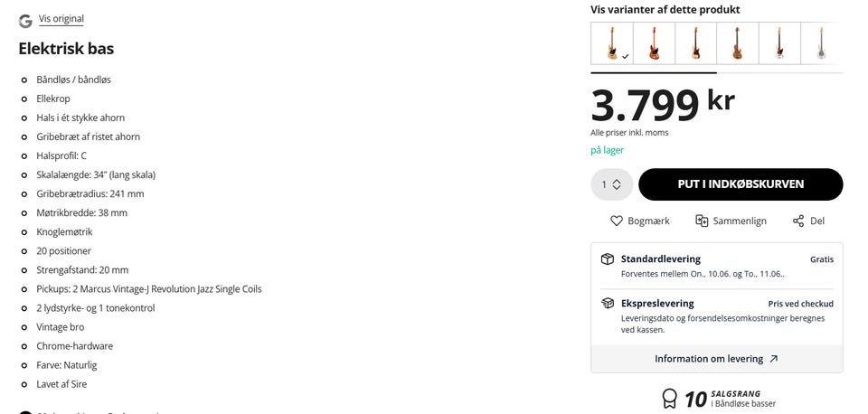Select the fourth brown bass variant
868x414 pixels.
[738, 43]
